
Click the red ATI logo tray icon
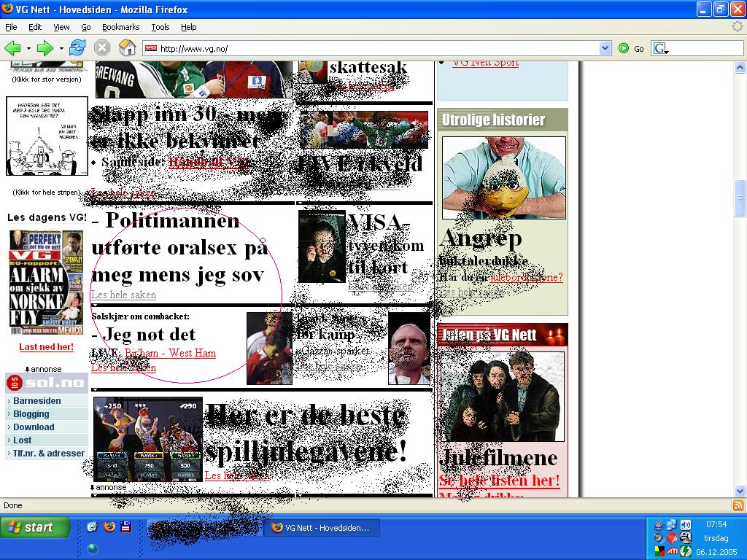(672, 551)
